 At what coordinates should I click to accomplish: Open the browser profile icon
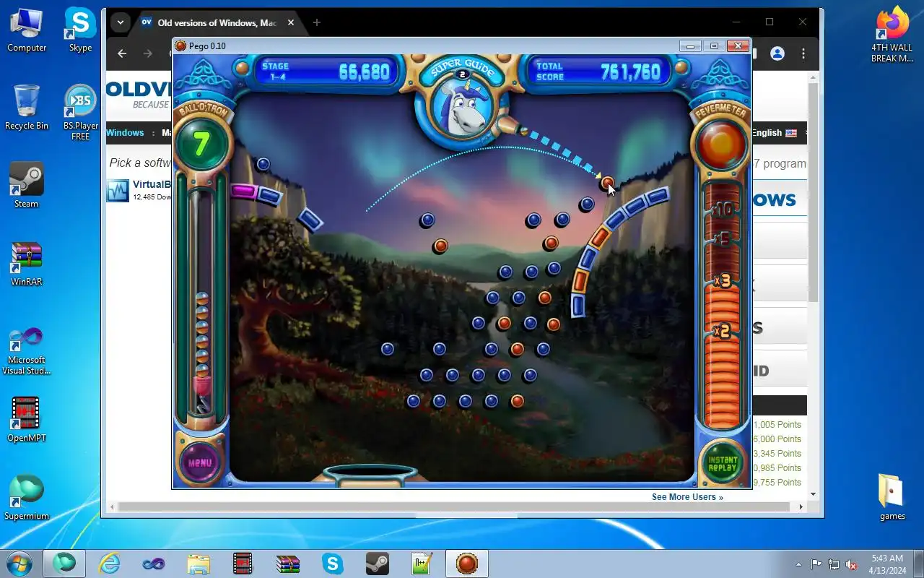point(777,53)
